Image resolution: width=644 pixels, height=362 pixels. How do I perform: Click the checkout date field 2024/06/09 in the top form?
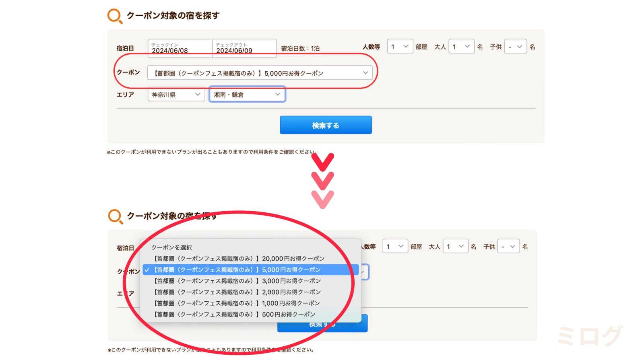pos(244,48)
